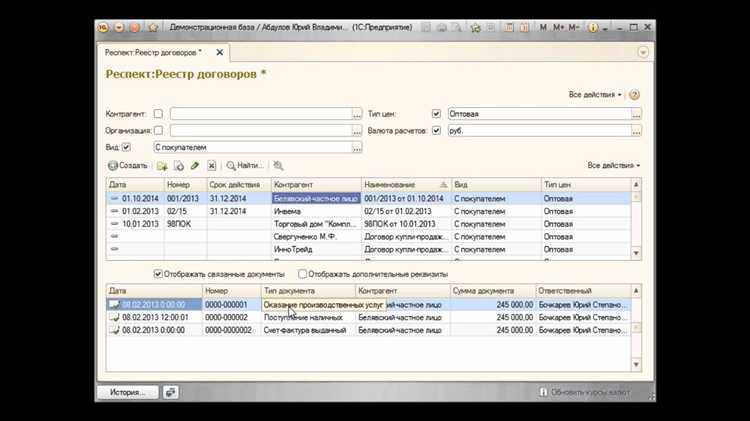The image size is (750, 421).
Task: Click the cell 001/2013 от 01.10.2014
Action: (x=406, y=198)
